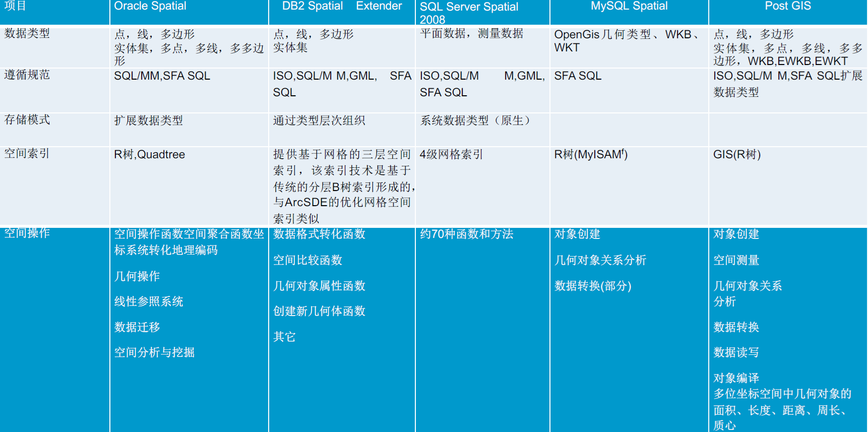Viewport: 868px width, 432px height.
Task: Select the 线性参照系统 entry
Action: tap(149, 301)
